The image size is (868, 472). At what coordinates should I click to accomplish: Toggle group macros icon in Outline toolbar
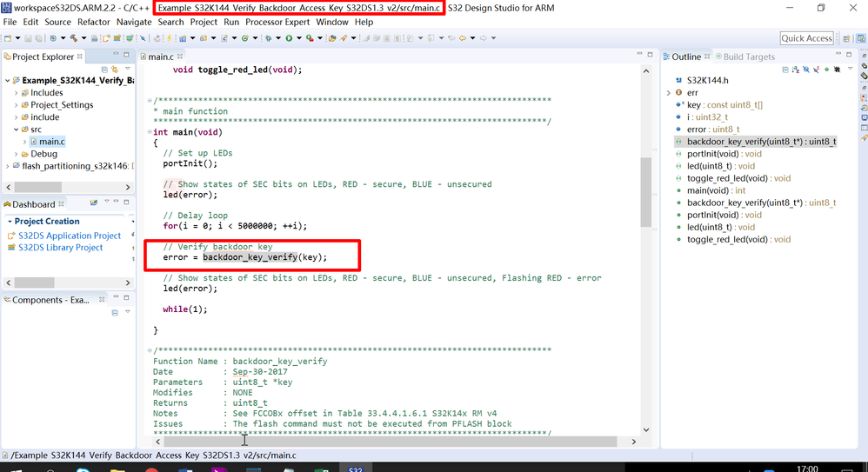[837, 70]
